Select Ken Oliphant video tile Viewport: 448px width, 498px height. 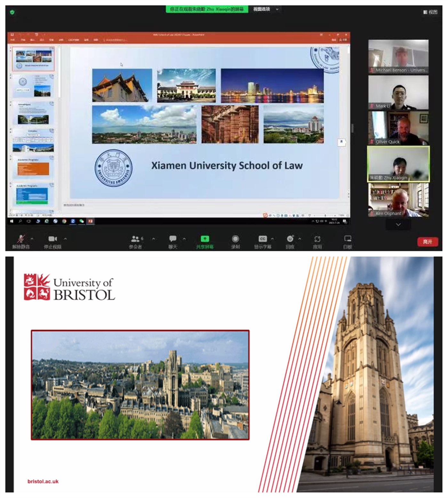[x=398, y=200]
